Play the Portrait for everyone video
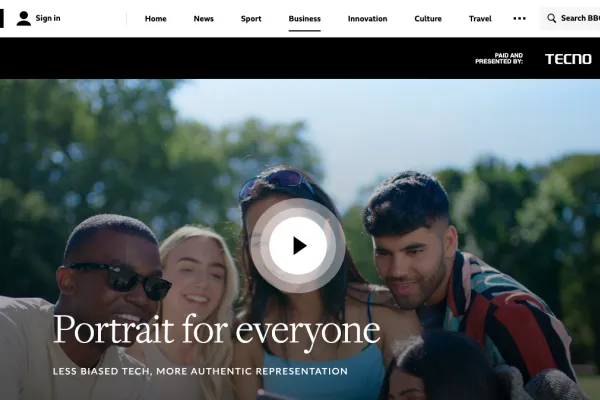Viewport: 600px width, 400px height. pyautogui.click(x=298, y=246)
